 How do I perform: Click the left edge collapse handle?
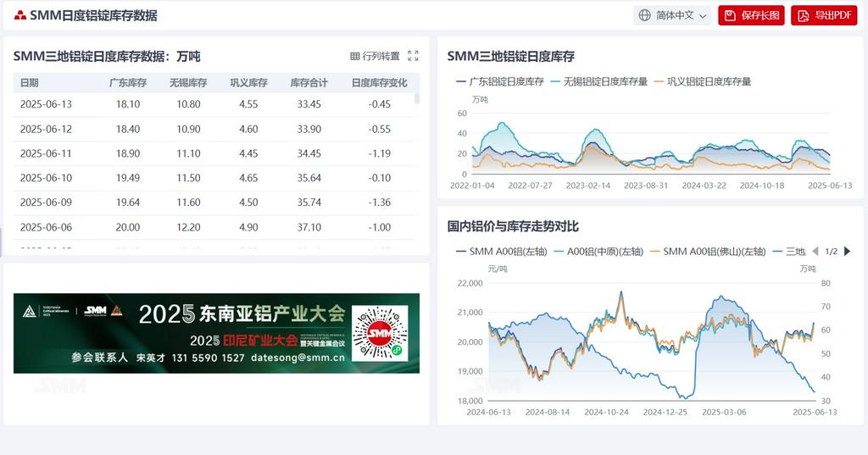coord(1,241)
